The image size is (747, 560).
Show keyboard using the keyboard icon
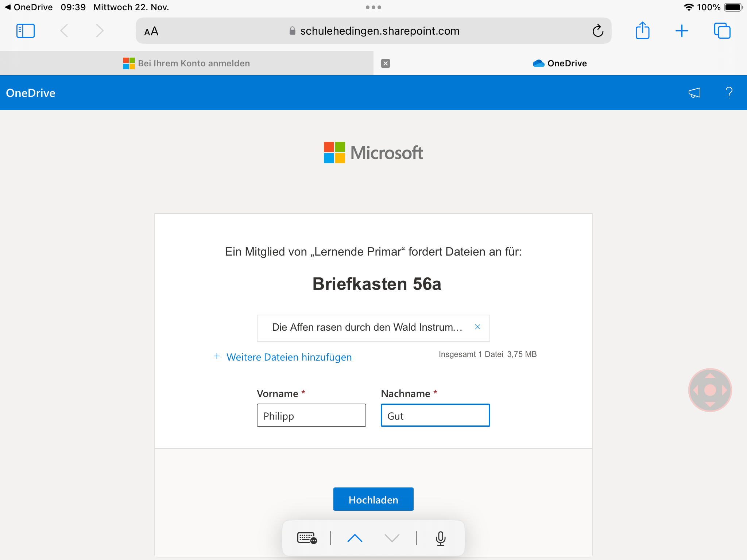click(307, 538)
